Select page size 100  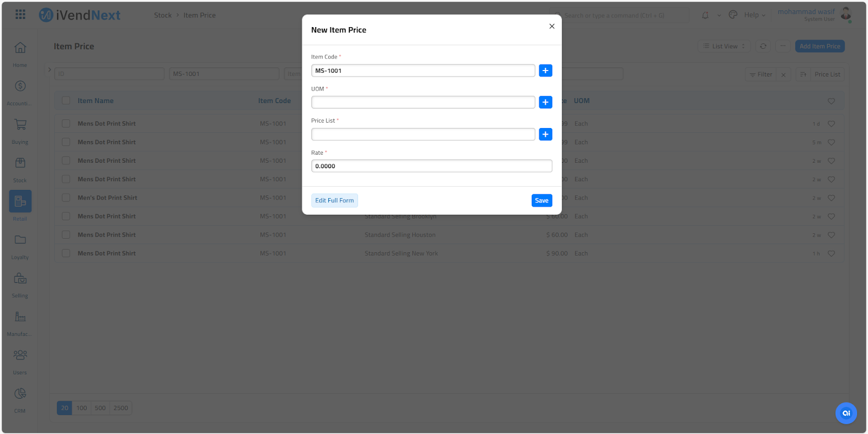pos(82,408)
